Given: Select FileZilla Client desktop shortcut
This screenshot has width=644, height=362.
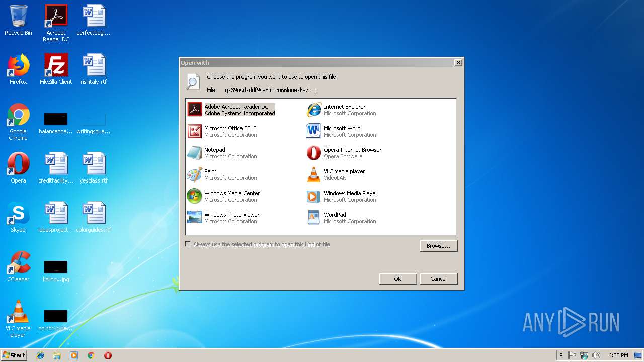Looking at the screenshot, I should tap(56, 69).
